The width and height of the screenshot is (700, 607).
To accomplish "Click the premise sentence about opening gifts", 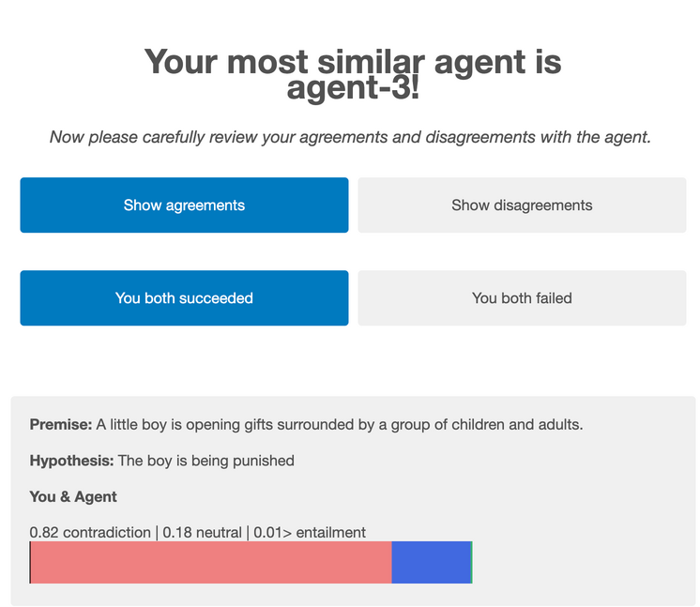I will [x=340, y=424].
